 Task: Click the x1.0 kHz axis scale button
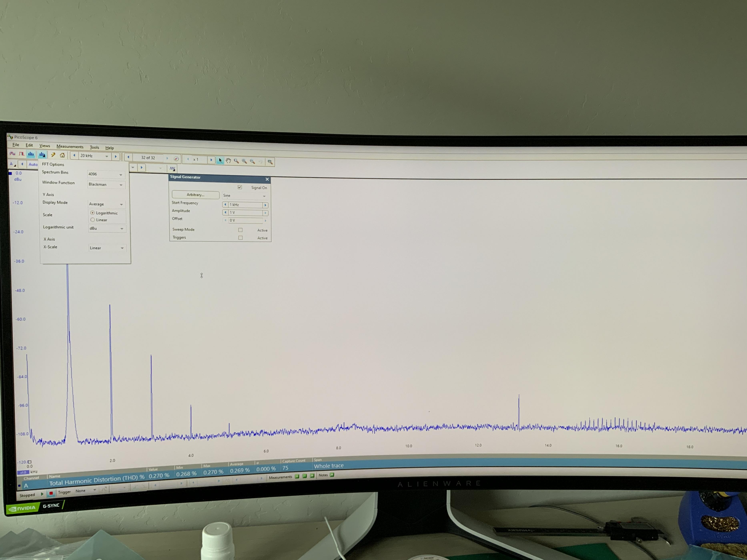pos(23,472)
